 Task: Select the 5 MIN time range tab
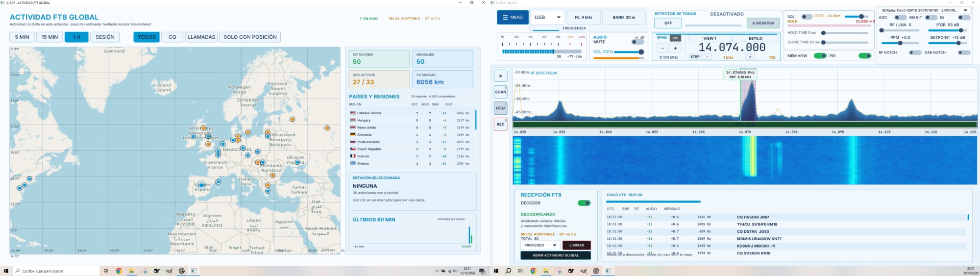coord(22,37)
